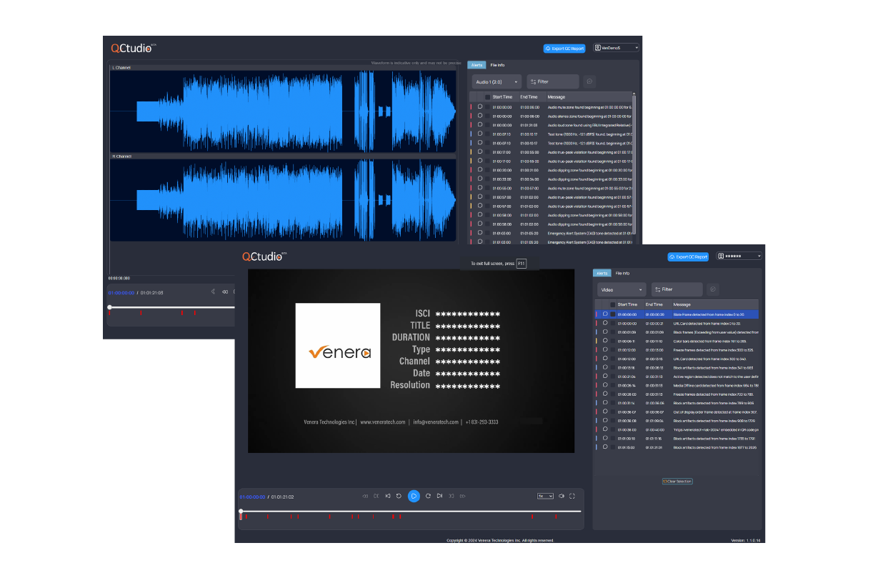Tick the Slate Frame alert checkbox
893x588 pixels.
(x=613, y=314)
